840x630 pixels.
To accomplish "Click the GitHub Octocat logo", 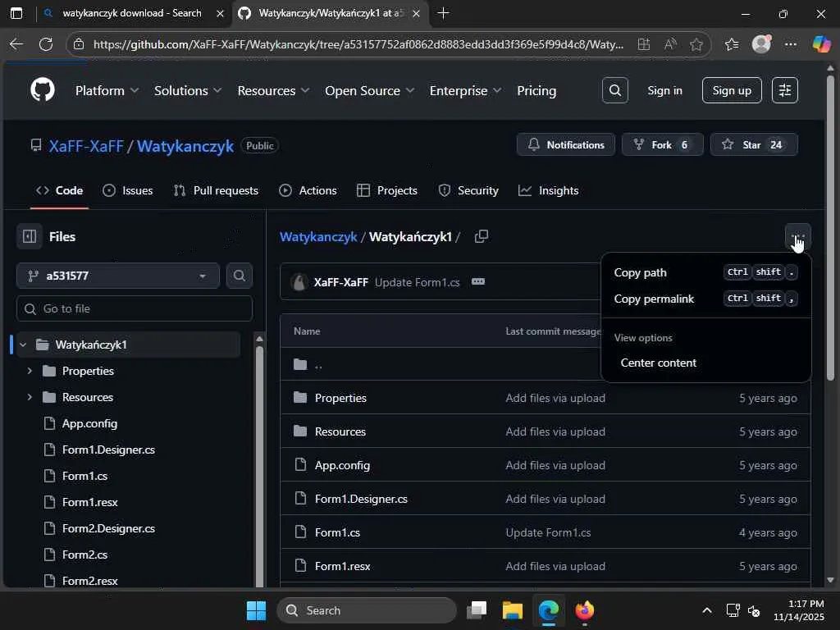I will tap(43, 89).
